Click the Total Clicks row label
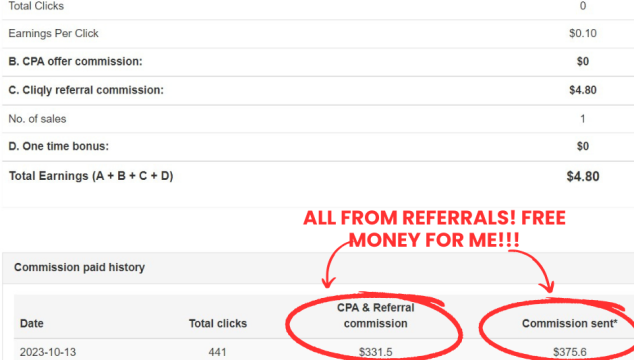Screen dimensions: 634x360 [x=36, y=6]
